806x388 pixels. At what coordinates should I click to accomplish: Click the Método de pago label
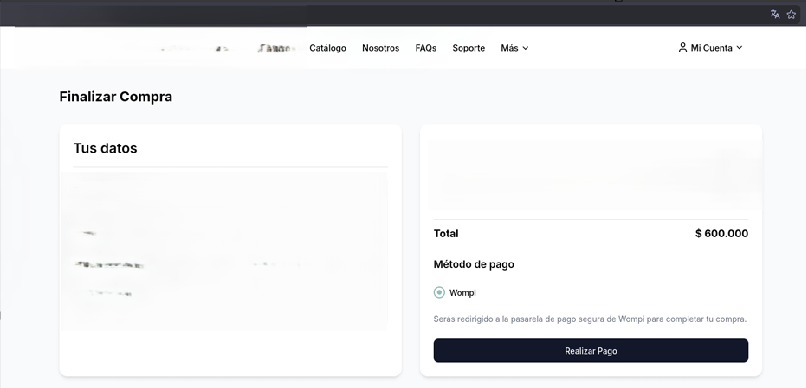(474, 264)
